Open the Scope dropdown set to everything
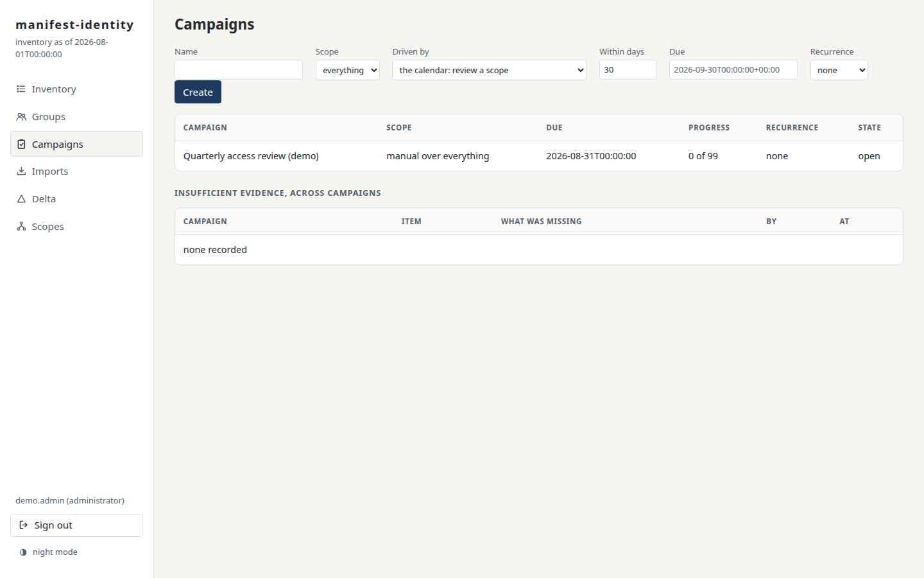The height and width of the screenshot is (578, 924). tap(348, 70)
